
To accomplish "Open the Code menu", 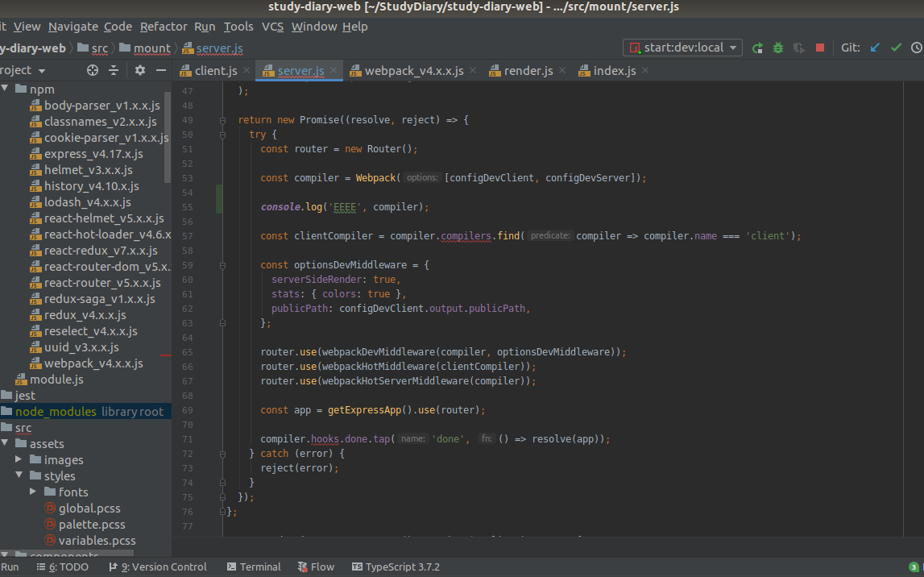I will pyautogui.click(x=118, y=27).
